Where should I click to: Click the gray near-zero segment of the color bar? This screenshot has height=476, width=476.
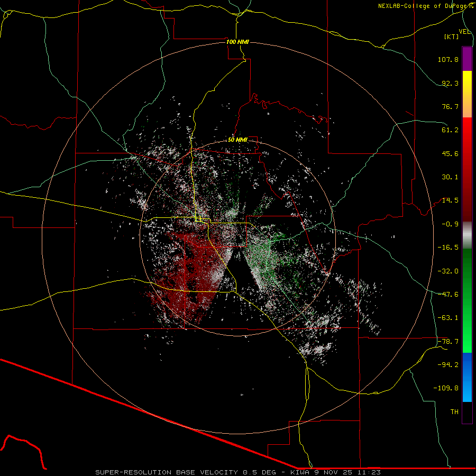467,235
